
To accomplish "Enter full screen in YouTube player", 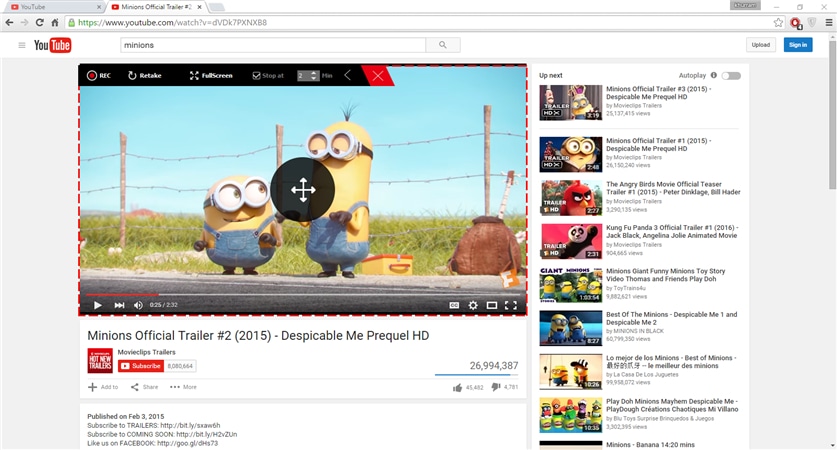I will (511, 305).
